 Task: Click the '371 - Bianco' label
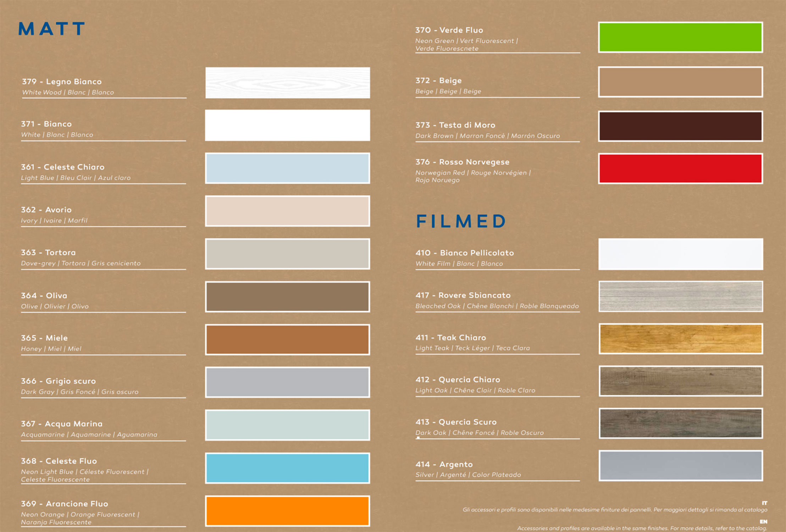pyautogui.click(x=46, y=124)
